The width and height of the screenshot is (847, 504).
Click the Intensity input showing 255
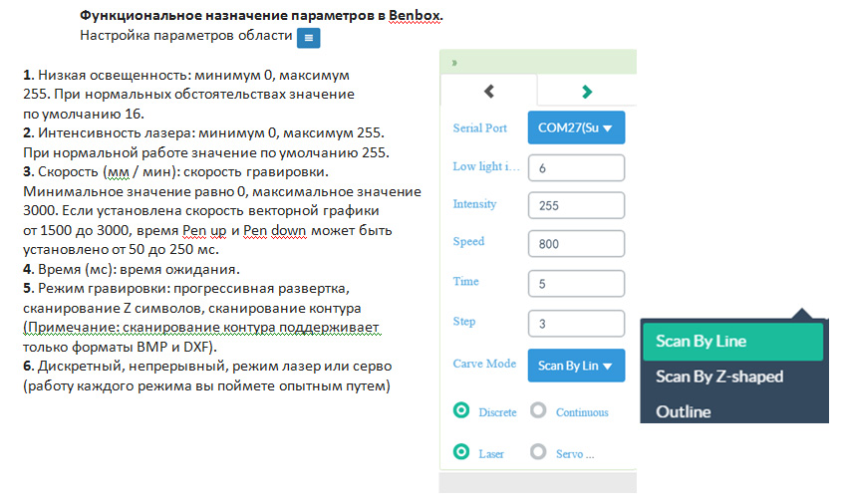[x=576, y=205]
